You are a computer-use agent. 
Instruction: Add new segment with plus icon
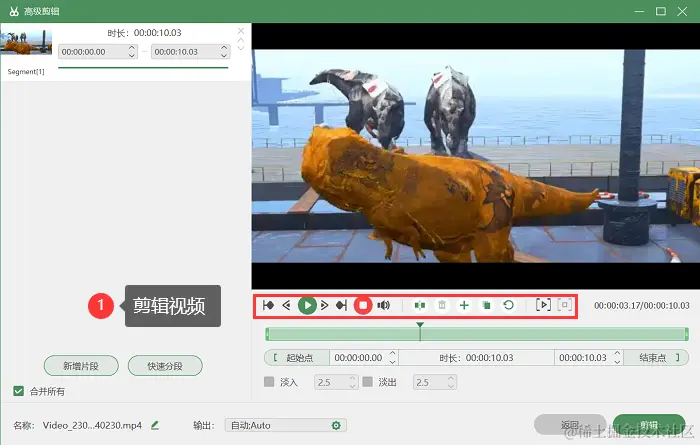(x=464, y=305)
